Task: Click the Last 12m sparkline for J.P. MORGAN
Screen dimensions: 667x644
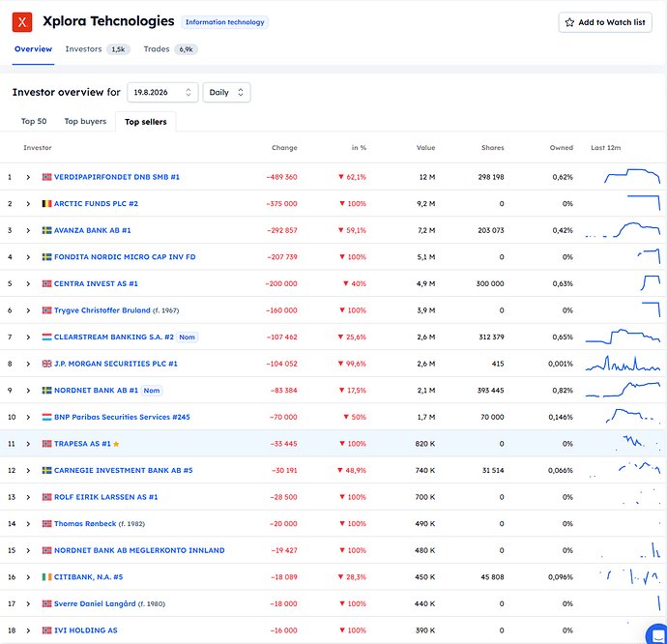Action: click(x=623, y=364)
